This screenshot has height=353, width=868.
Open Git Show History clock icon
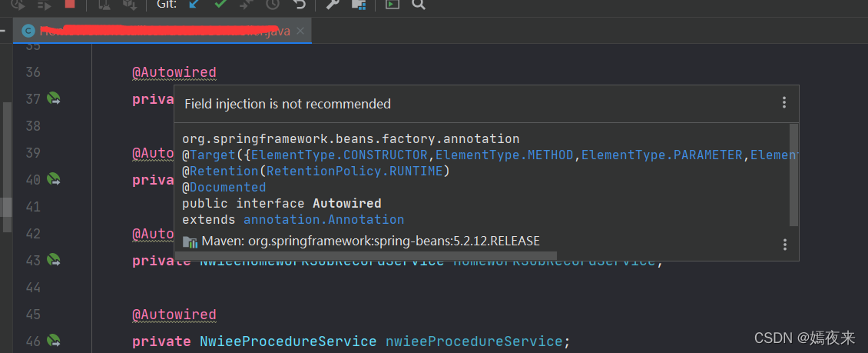[273, 4]
